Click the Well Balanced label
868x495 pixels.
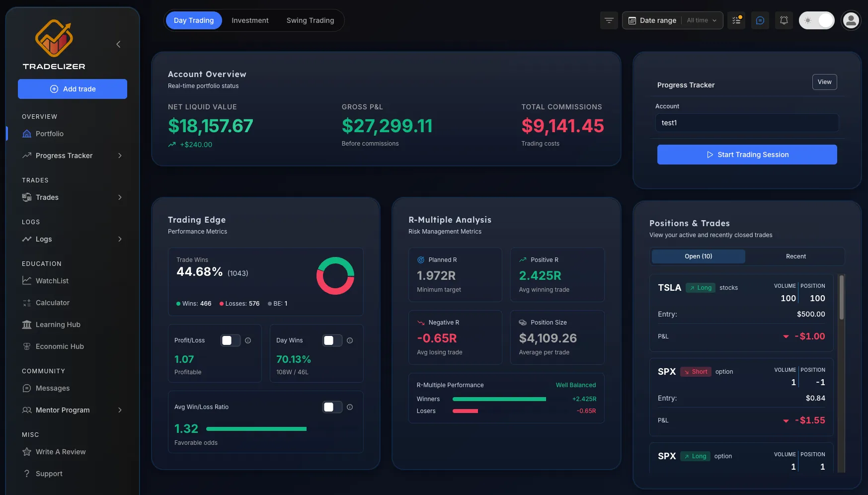575,385
